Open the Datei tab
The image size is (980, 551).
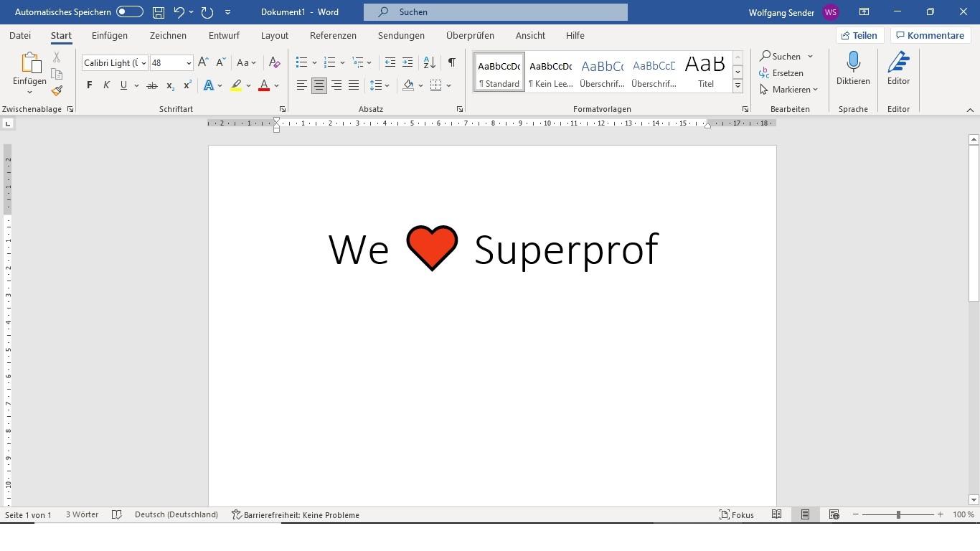tap(20, 35)
